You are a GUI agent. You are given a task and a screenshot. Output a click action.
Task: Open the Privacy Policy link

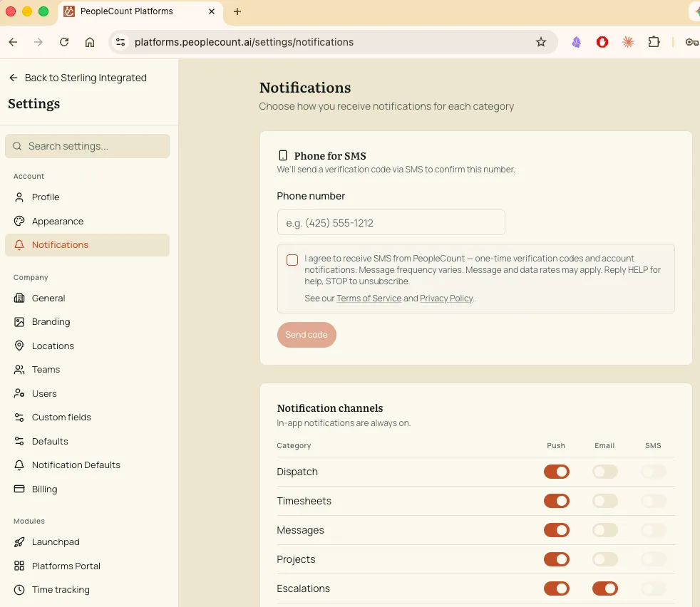point(446,298)
